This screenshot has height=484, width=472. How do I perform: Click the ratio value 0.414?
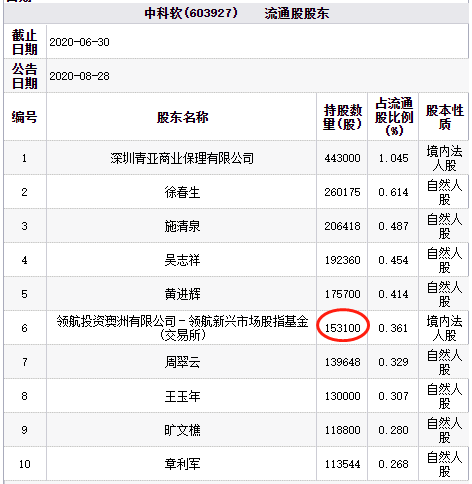coord(394,294)
